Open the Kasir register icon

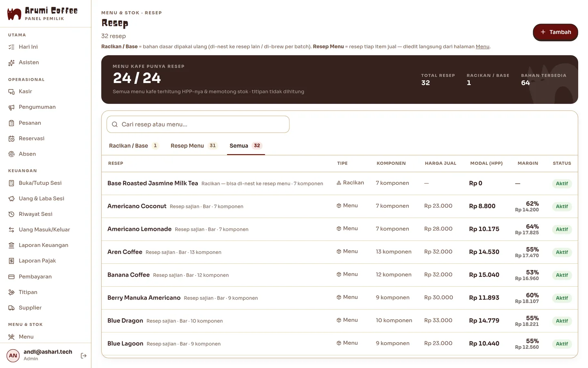[x=11, y=92]
